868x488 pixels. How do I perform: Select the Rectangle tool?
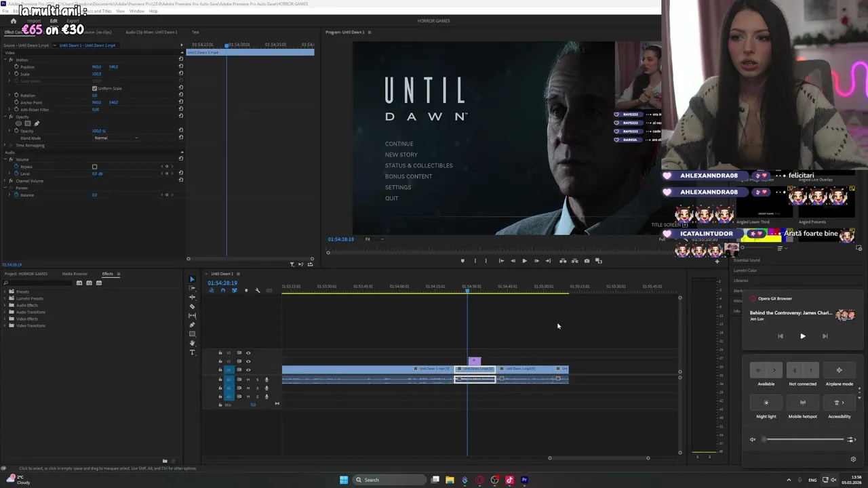pyautogui.click(x=192, y=333)
